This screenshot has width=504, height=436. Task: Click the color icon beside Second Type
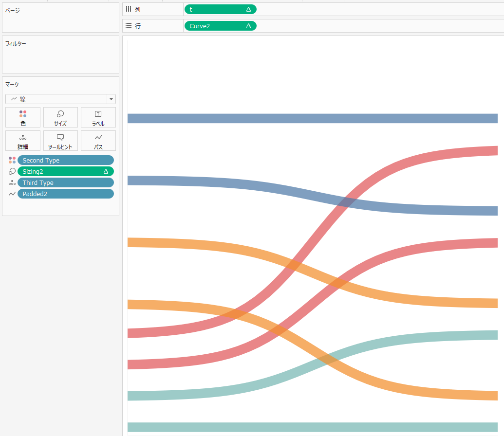(12, 160)
